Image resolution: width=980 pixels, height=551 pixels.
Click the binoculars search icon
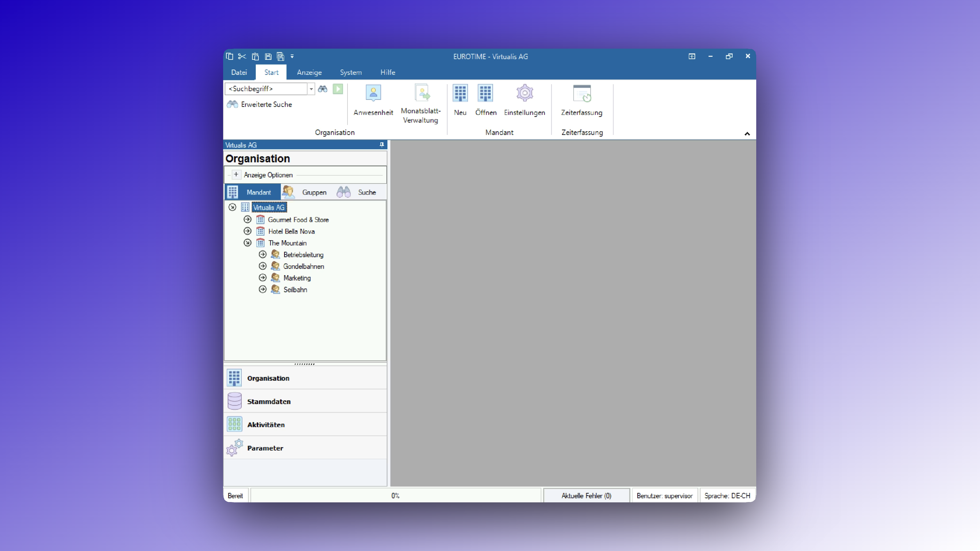(323, 89)
